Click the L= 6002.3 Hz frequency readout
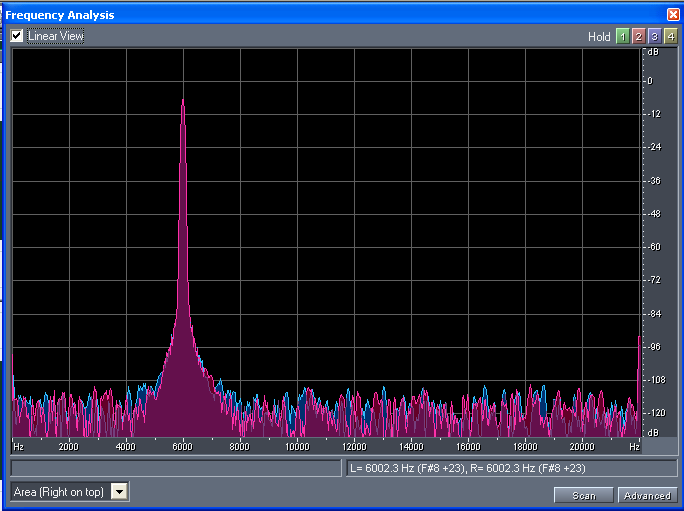This screenshot has height=511, width=684. [511, 468]
